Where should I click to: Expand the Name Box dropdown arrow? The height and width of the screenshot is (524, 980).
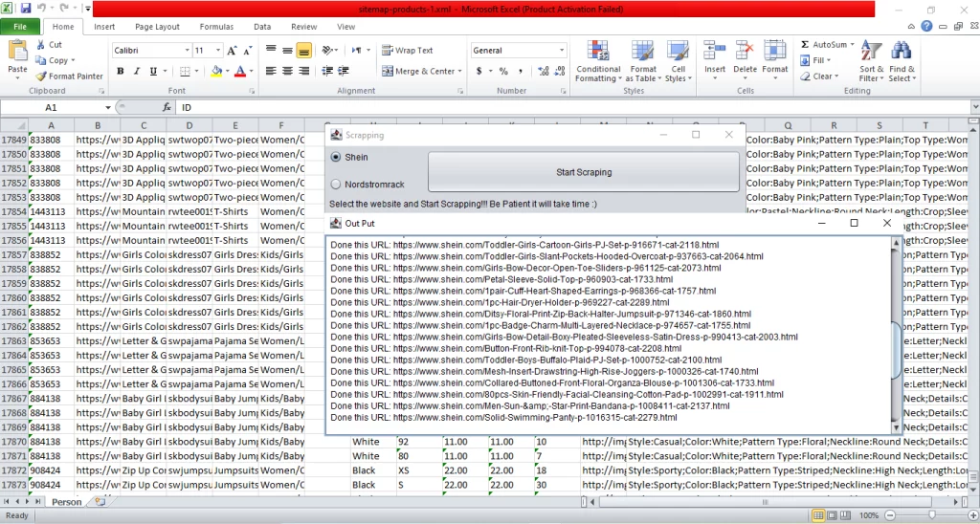pos(108,107)
